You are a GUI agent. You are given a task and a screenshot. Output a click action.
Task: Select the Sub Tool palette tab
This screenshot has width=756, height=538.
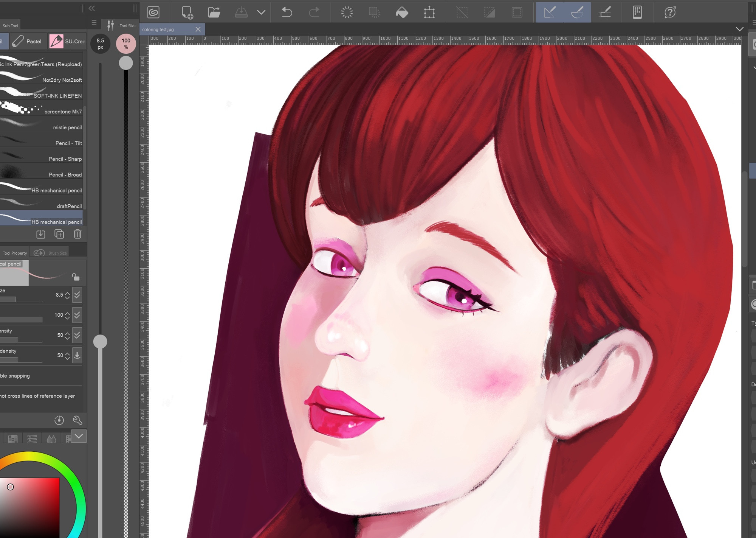[x=10, y=26]
